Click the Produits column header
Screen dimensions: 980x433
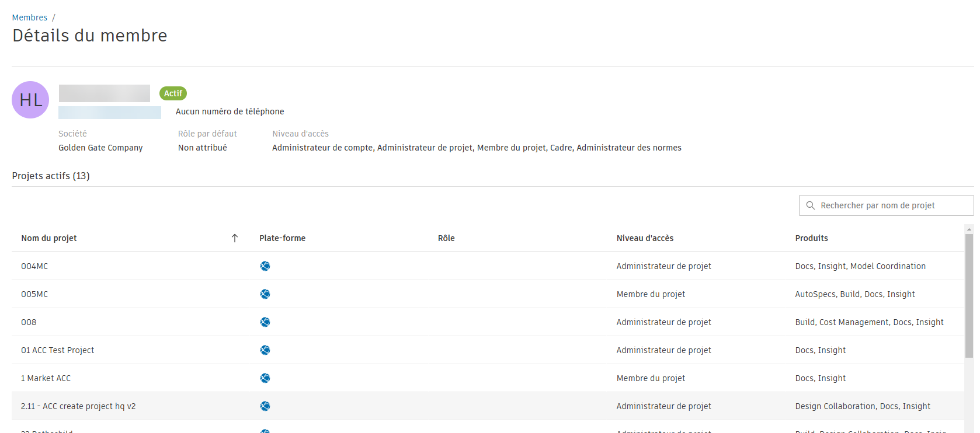coord(812,238)
